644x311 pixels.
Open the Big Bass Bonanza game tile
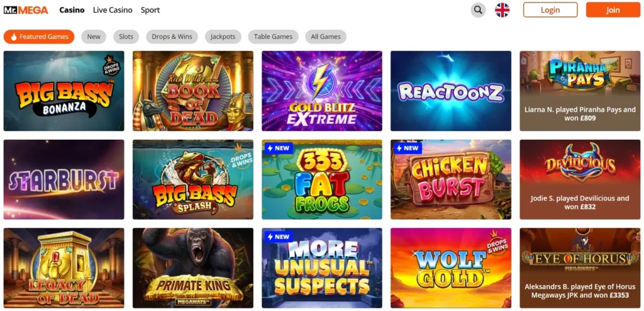[64, 91]
